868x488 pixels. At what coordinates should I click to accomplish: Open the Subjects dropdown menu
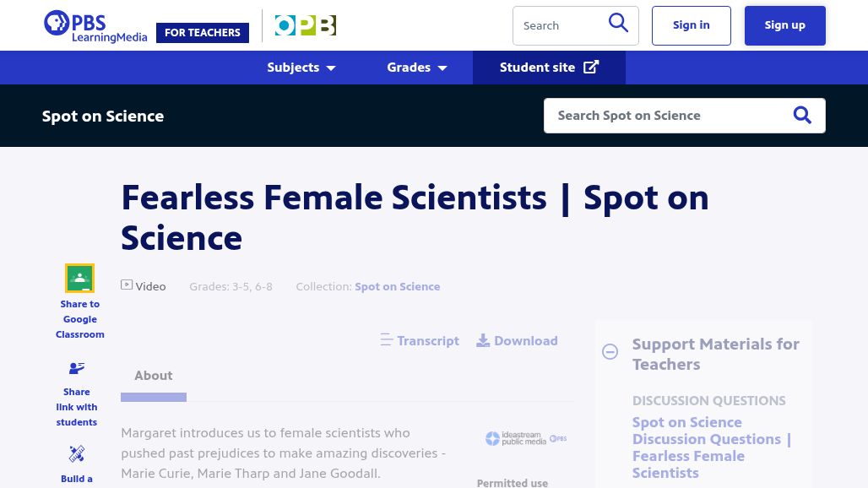(301, 68)
